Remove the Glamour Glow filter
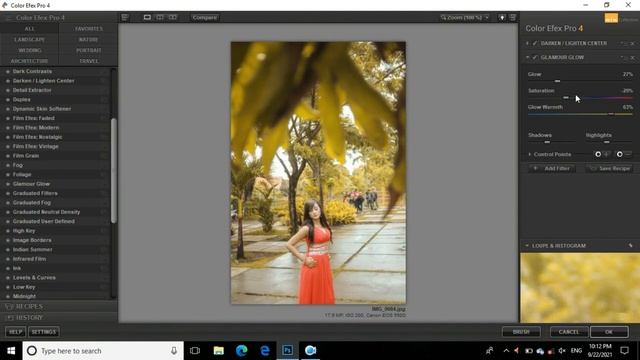Screen dimensions: 640x360 point(632,58)
